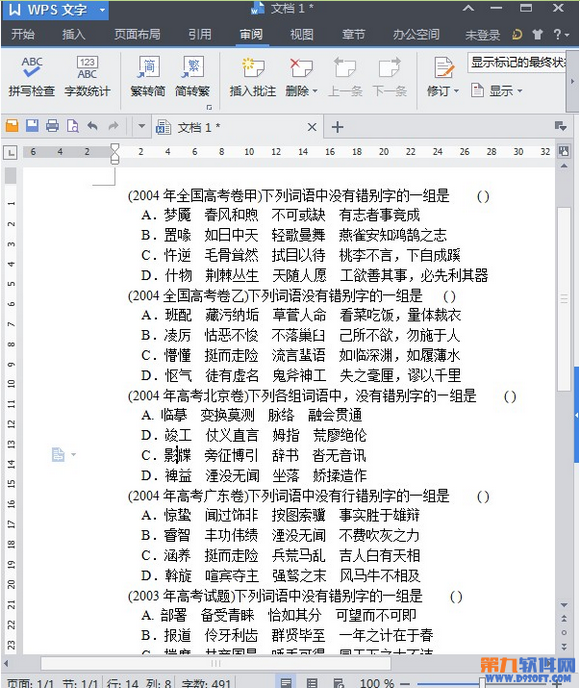Open the 字数统计 word count tool
Screen dimensions: 580x688
coord(87,76)
